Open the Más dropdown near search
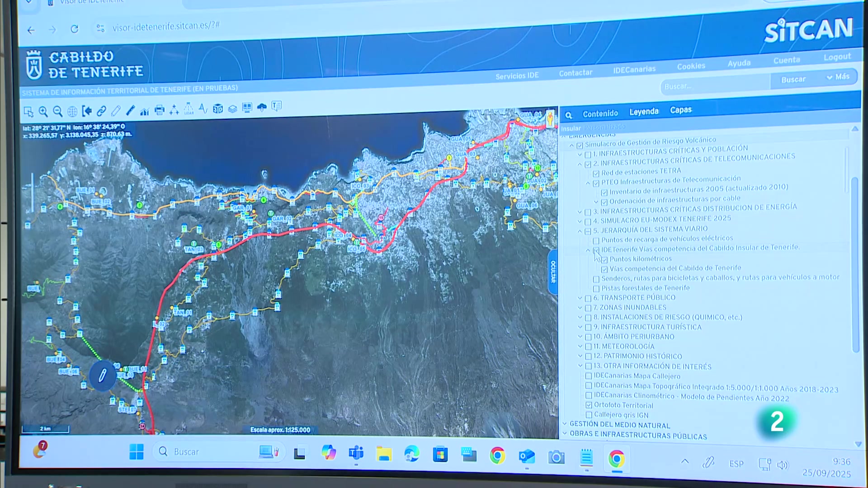 [x=838, y=77]
